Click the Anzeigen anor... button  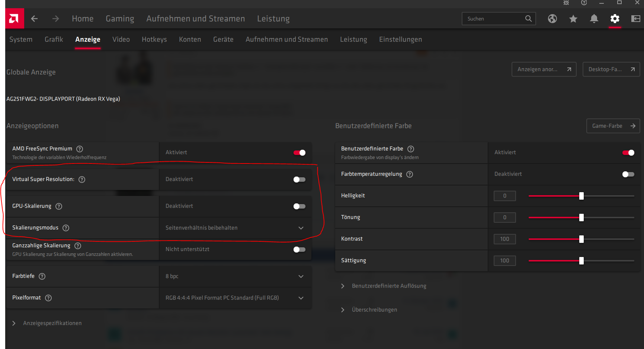(544, 69)
